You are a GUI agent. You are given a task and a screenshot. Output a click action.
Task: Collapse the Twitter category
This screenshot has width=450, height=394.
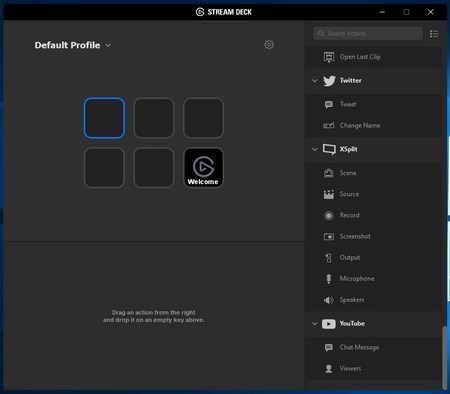coord(315,81)
